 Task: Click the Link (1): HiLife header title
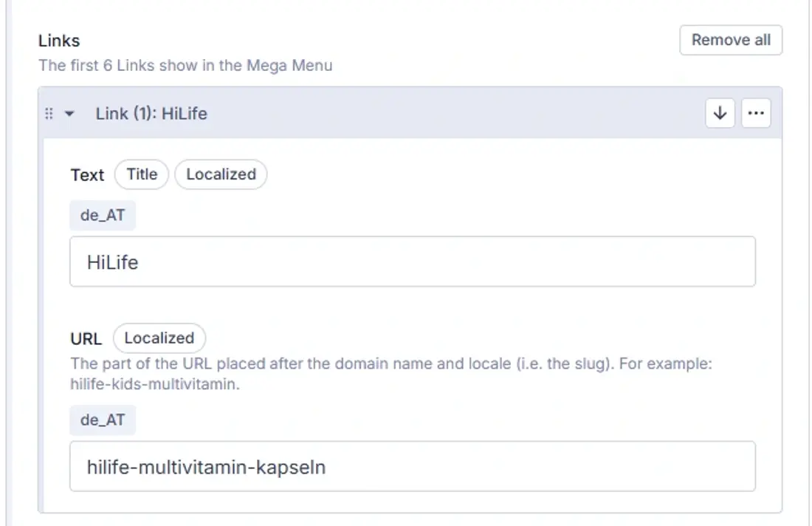point(151,114)
